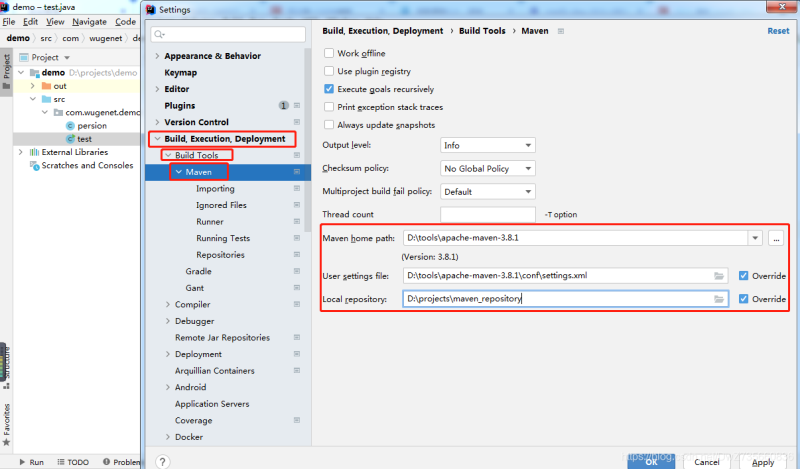The height and width of the screenshot is (469, 800).
Task: Click the test class icon in project tree
Action: [x=70, y=139]
